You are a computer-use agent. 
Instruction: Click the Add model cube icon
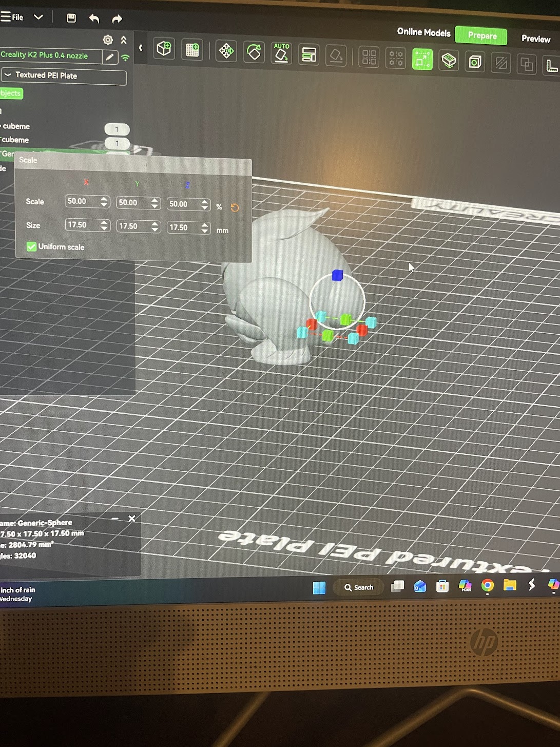pyautogui.click(x=164, y=49)
